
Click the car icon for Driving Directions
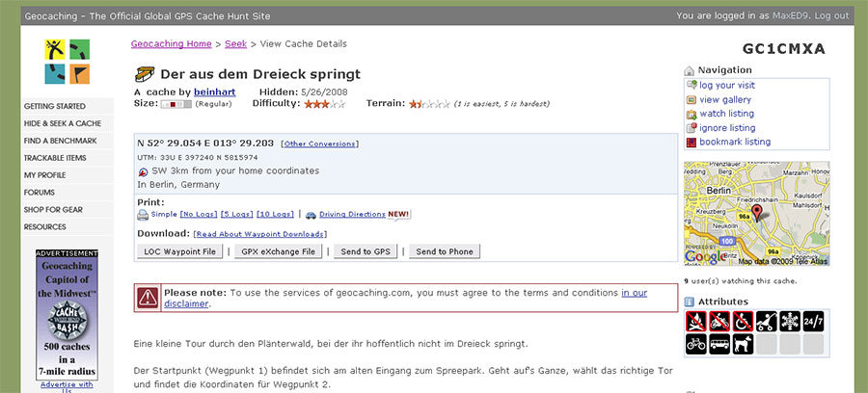coord(311,215)
